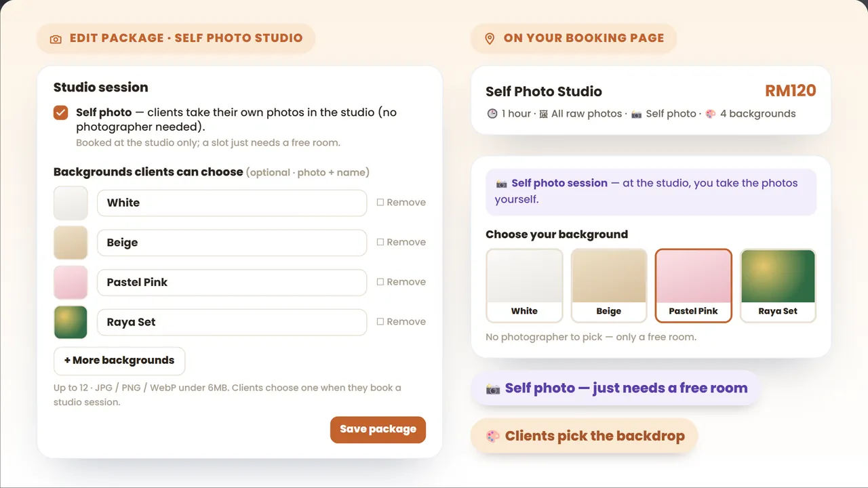The height and width of the screenshot is (488, 868).
Task: Click the Choose your background heading
Action: [x=557, y=235]
